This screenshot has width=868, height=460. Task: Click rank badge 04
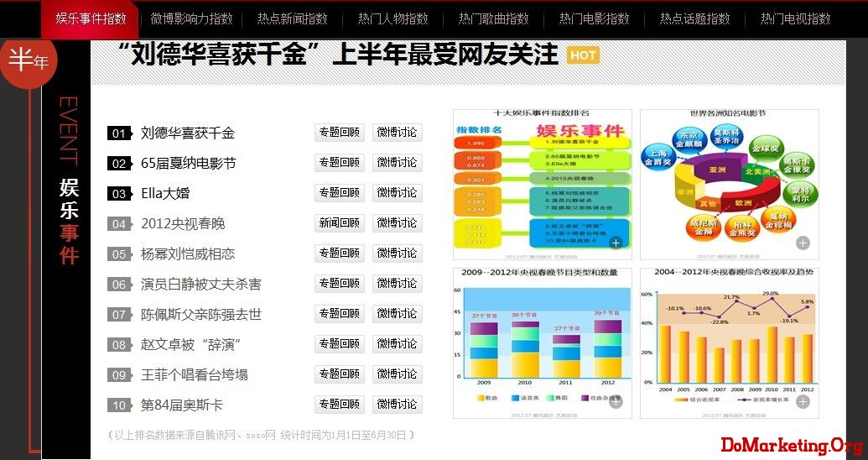[x=120, y=224]
